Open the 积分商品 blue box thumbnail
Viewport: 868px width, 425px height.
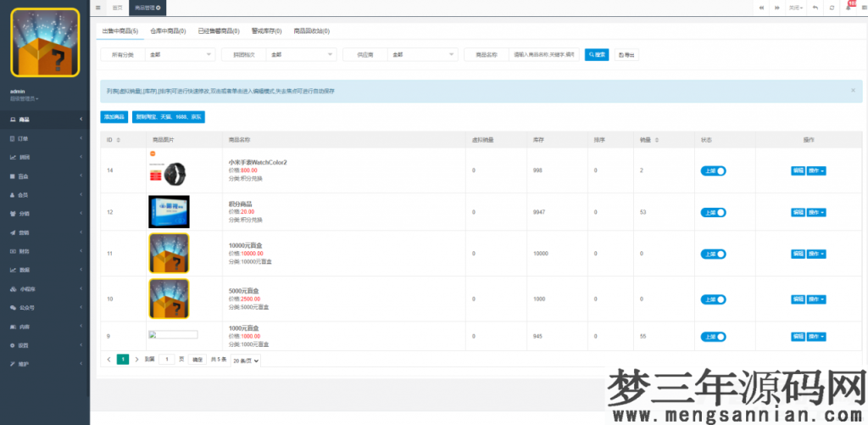[x=169, y=212]
